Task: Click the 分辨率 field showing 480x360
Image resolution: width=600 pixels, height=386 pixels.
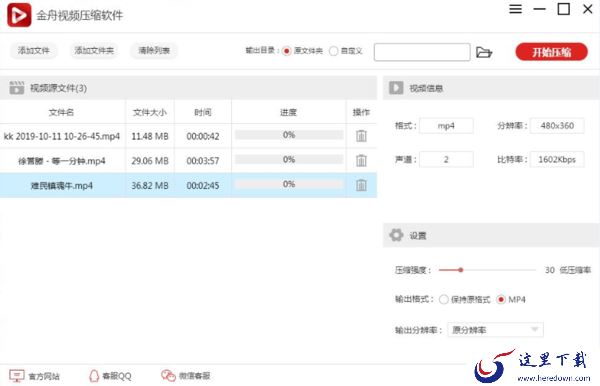Action: pos(557,125)
